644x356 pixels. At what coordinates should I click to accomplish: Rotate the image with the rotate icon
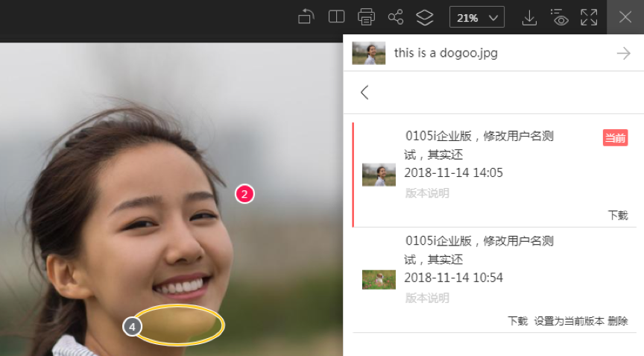(x=306, y=17)
